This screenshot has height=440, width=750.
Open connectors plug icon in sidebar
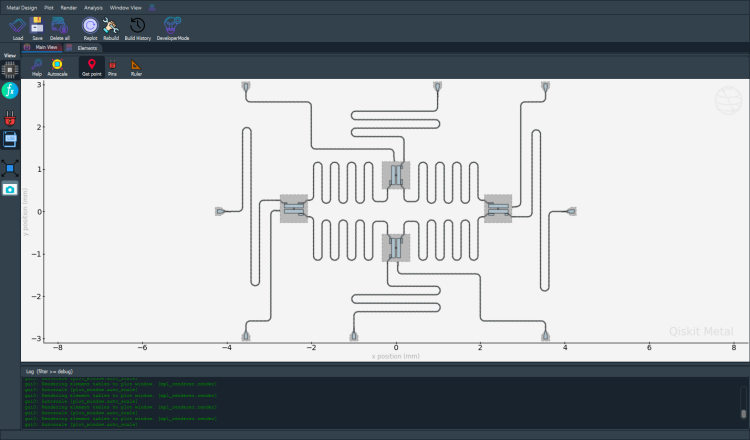(x=10, y=118)
